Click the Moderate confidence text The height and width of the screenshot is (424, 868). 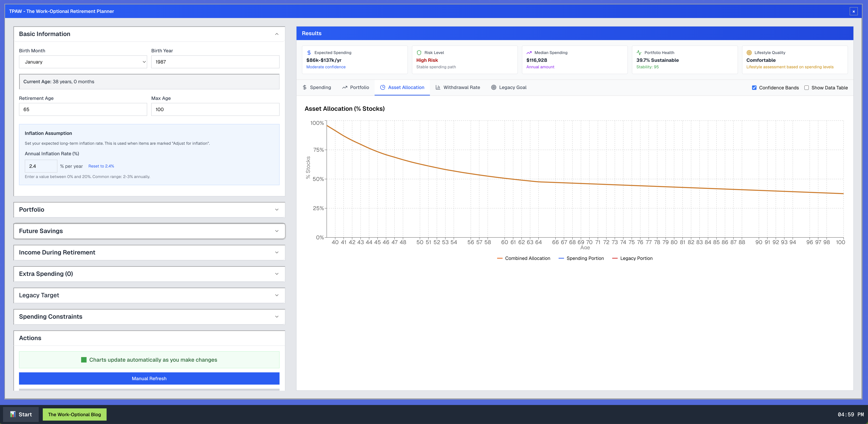[326, 67]
